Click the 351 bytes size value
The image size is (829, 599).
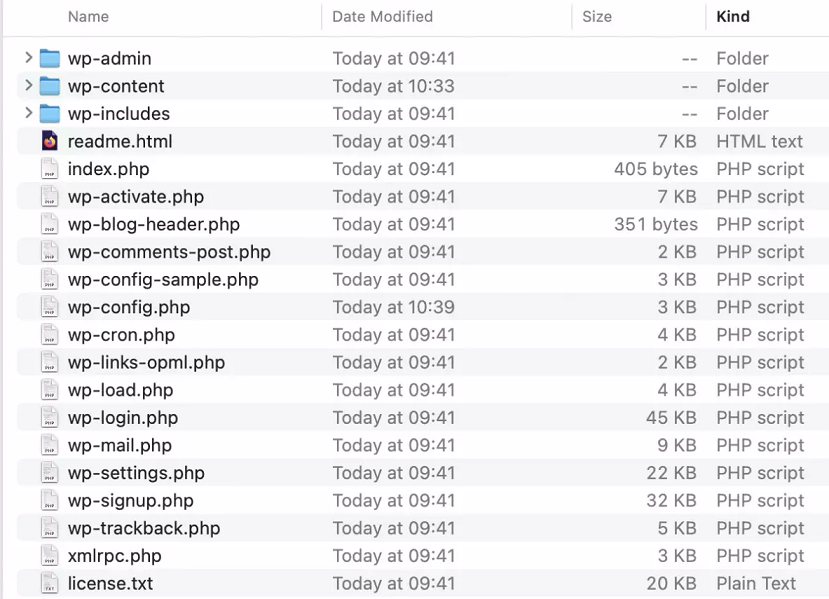click(656, 224)
